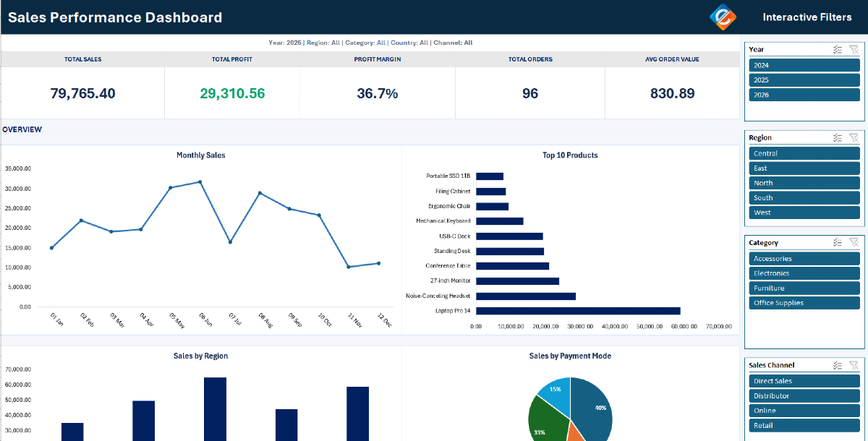Screen dimensions: 868x441
Task: Click the Total Profit value 29,310.56
Action: tap(232, 93)
